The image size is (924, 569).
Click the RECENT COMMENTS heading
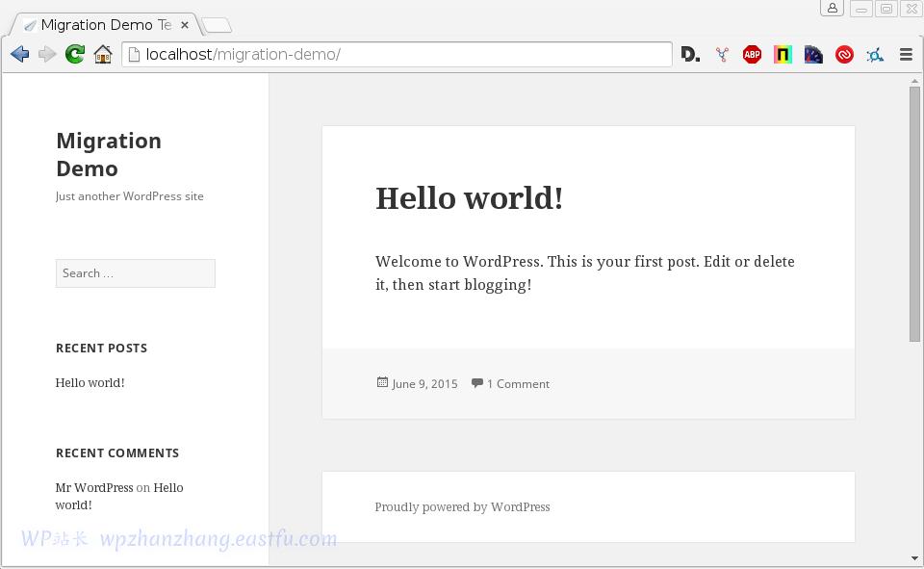117,453
